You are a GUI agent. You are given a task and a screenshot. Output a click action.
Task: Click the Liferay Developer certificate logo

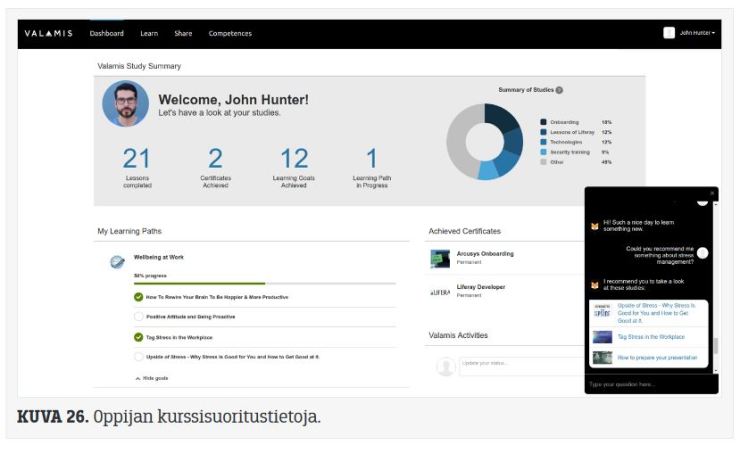(x=440, y=291)
